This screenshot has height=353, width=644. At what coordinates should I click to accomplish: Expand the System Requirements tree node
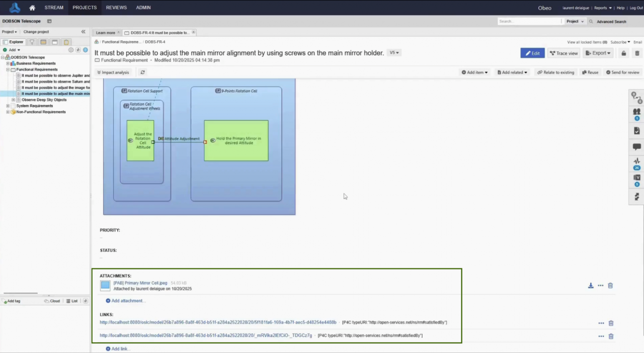click(x=8, y=106)
